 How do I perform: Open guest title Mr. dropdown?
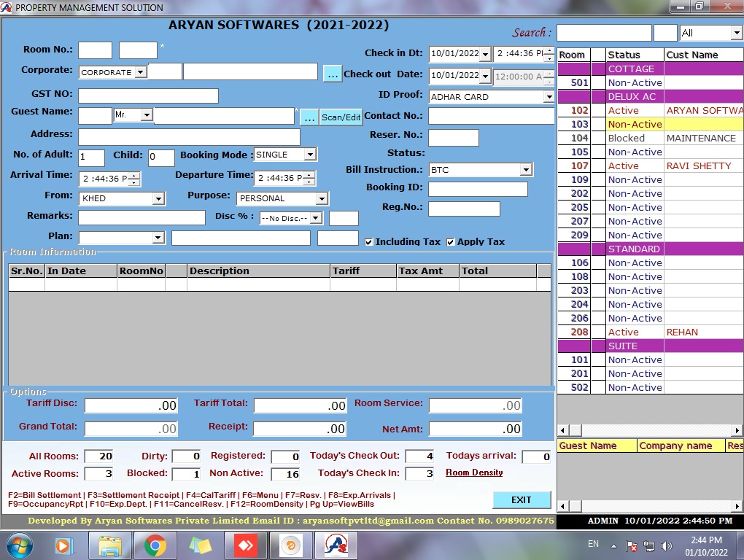click(147, 114)
